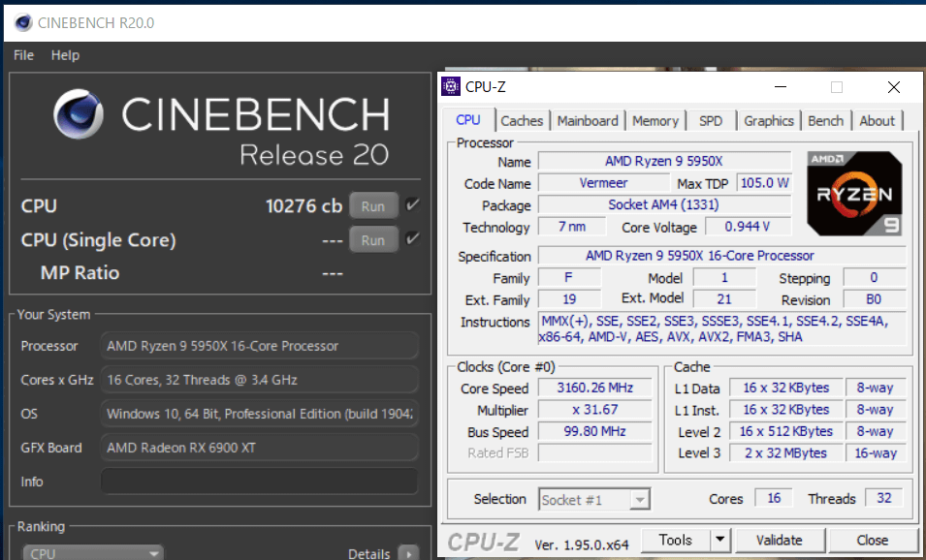Click the Technology value 7 nm
Image resolution: width=926 pixels, height=560 pixels.
tap(572, 227)
